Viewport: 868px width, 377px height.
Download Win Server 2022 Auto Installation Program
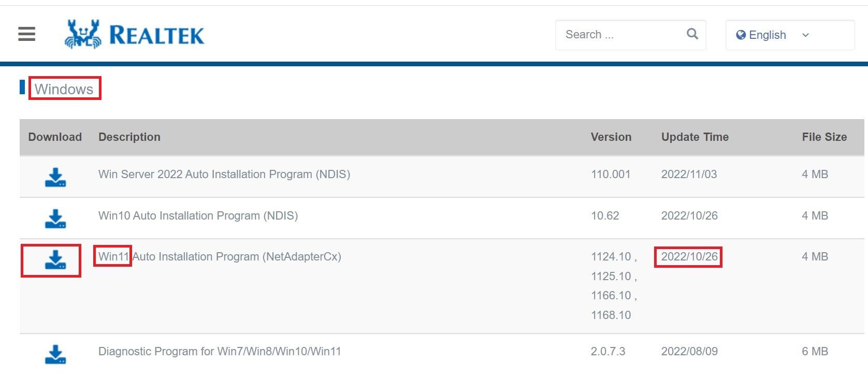(55, 177)
